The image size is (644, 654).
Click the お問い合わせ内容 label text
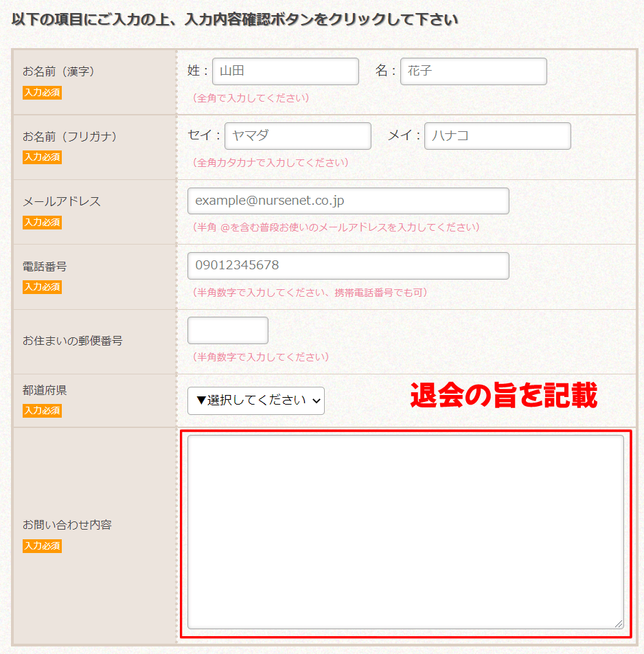[67, 525]
